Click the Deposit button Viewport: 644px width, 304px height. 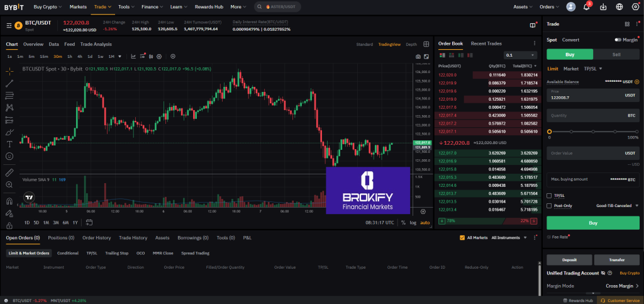coord(568,259)
